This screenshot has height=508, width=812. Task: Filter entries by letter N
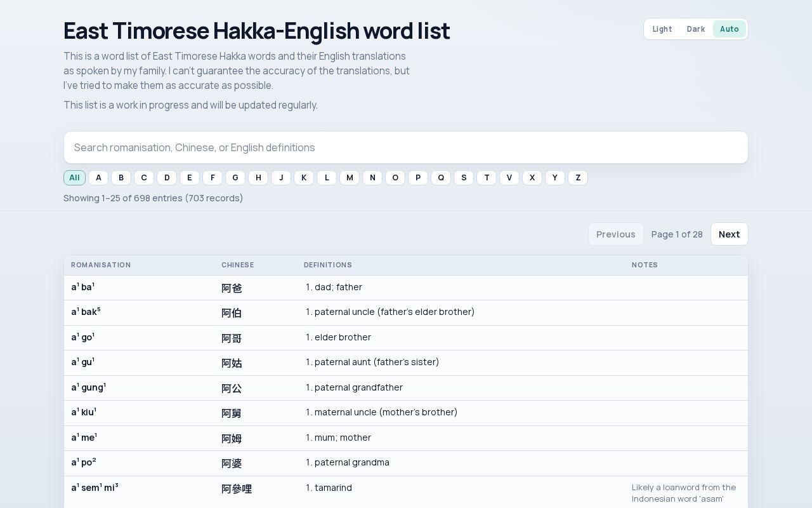click(372, 178)
